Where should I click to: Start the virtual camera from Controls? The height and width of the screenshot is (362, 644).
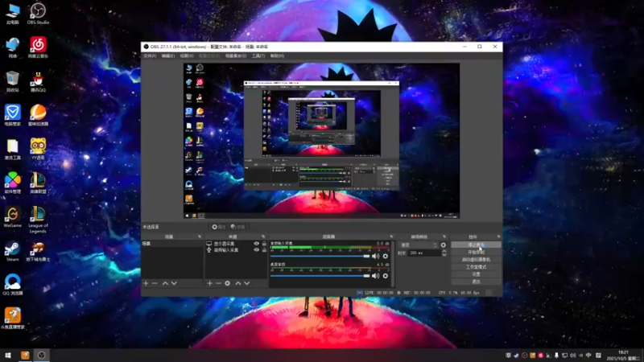476,260
